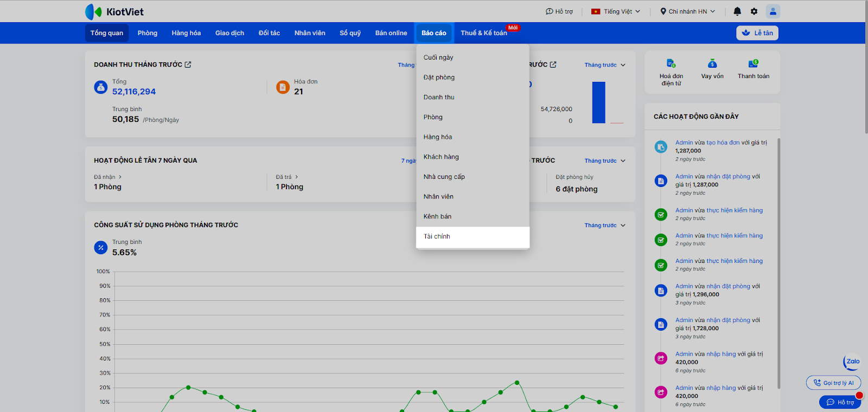Image resolution: width=868 pixels, height=412 pixels.
Task: Select Đặt phòng report from dropdown
Action: click(473, 78)
